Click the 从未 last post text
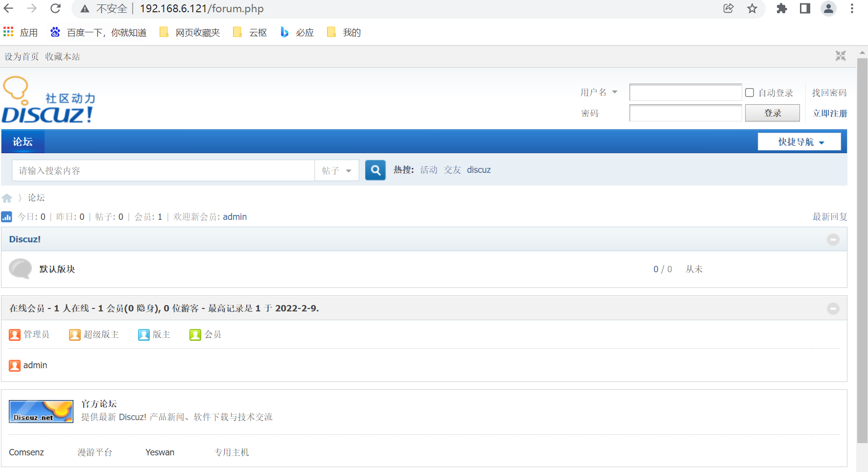The height and width of the screenshot is (472, 868). pyautogui.click(x=694, y=269)
